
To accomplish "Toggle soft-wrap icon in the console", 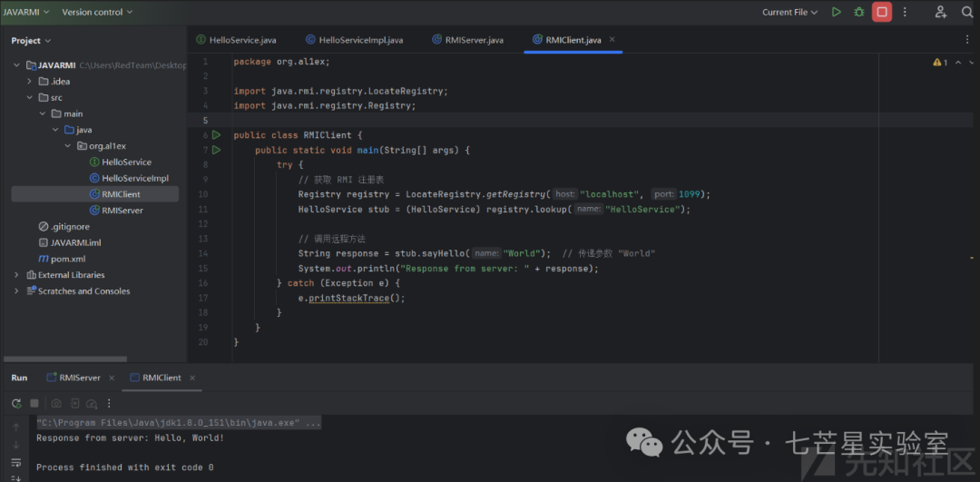I will pyautogui.click(x=16, y=463).
